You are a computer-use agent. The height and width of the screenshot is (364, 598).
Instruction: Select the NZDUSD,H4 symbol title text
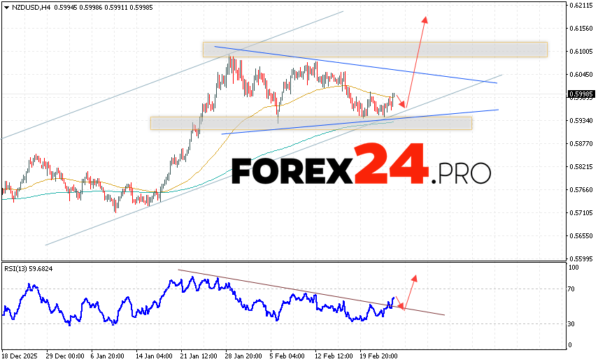(x=31, y=7)
